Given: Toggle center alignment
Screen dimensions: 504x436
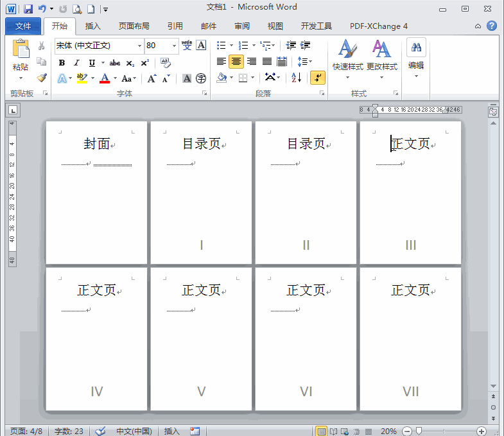Looking at the screenshot, I should point(236,61).
